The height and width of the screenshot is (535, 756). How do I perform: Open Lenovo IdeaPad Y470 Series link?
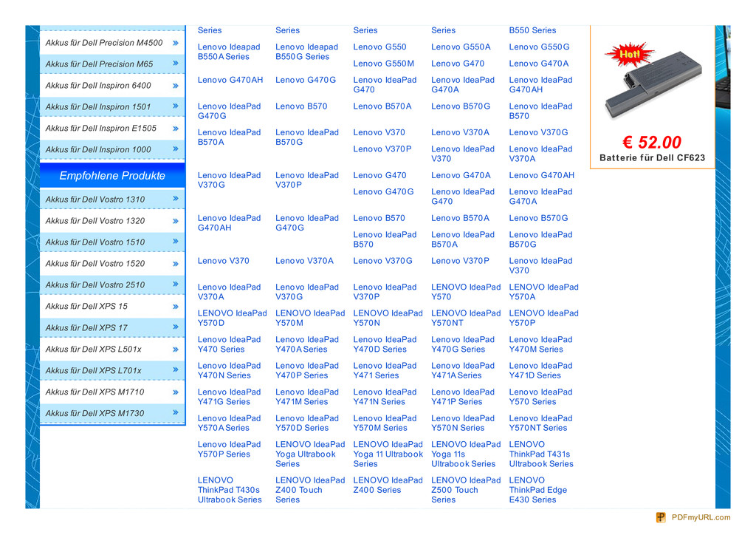click(229, 344)
